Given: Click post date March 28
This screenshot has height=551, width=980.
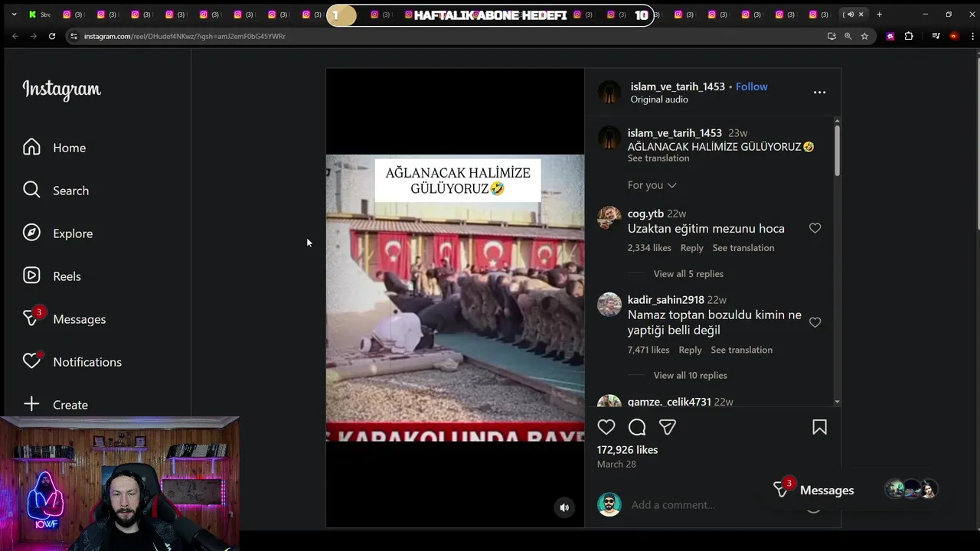Looking at the screenshot, I should (x=616, y=465).
